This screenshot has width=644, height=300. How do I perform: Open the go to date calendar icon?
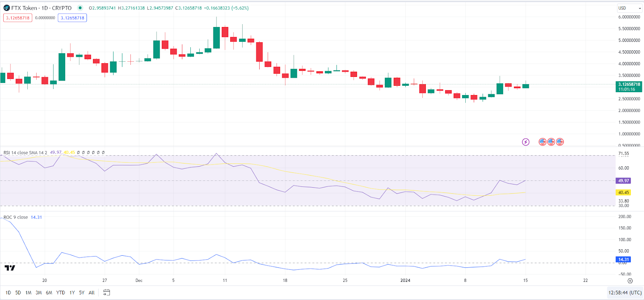tap(106, 292)
